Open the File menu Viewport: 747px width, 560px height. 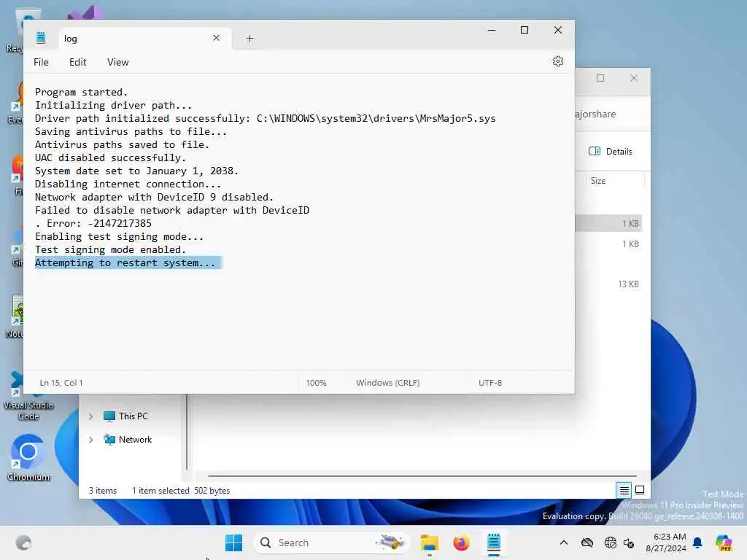click(x=41, y=62)
